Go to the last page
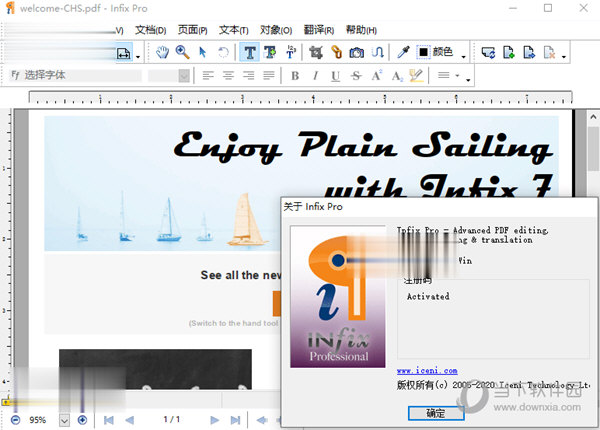This screenshot has height=430, width=600. coord(235,420)
